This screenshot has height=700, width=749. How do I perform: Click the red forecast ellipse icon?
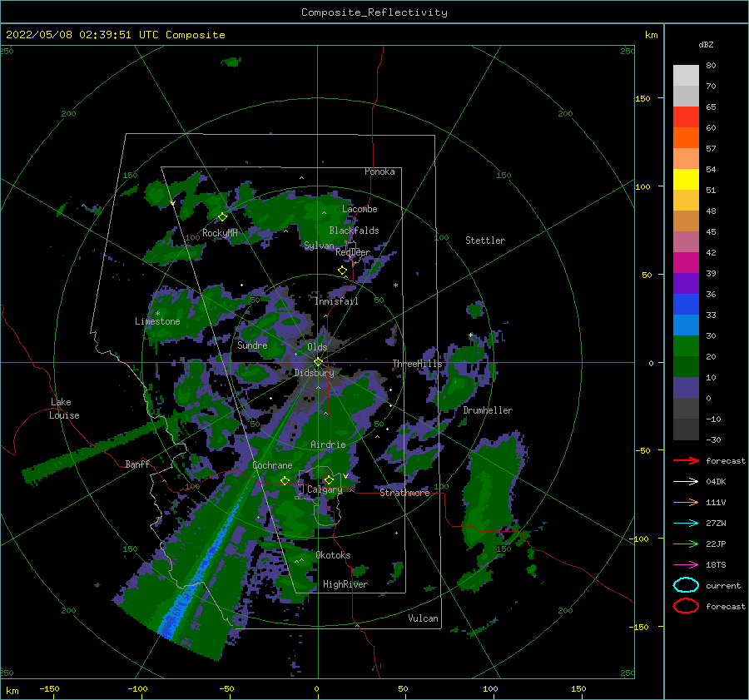[x=686, y=606]
